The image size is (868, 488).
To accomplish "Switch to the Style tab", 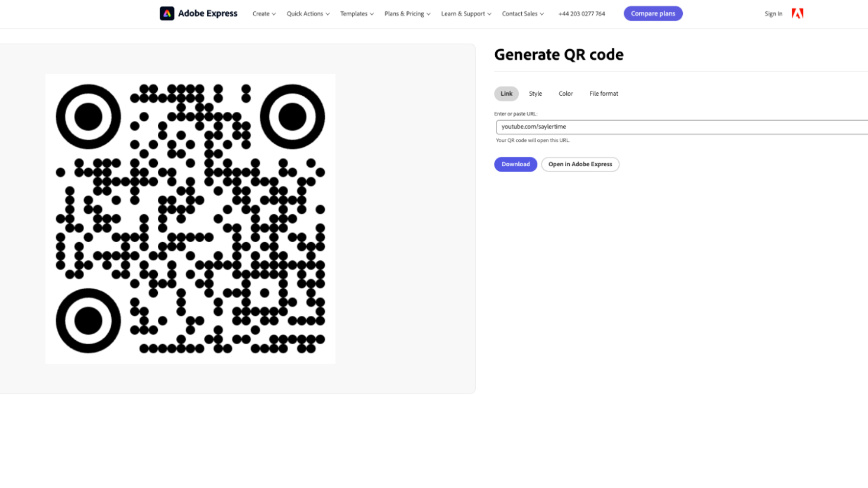I will click(x=535, y=93).
